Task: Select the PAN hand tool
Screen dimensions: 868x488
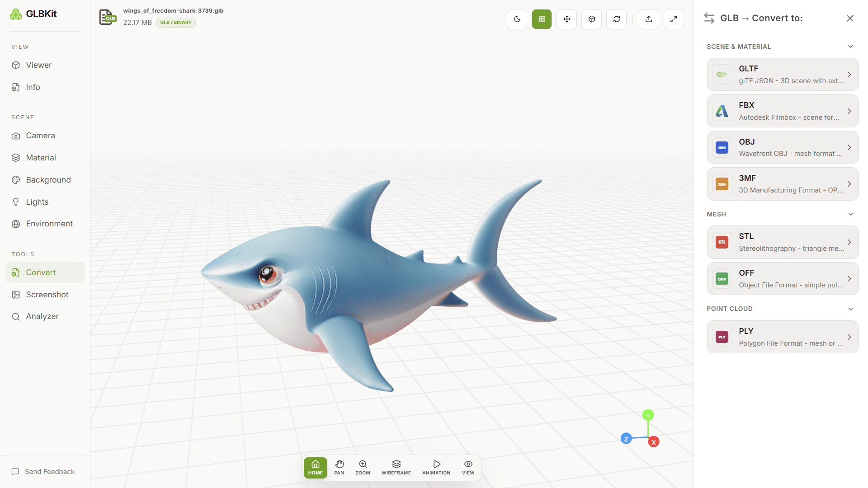Action: click(x=339, y=468)
